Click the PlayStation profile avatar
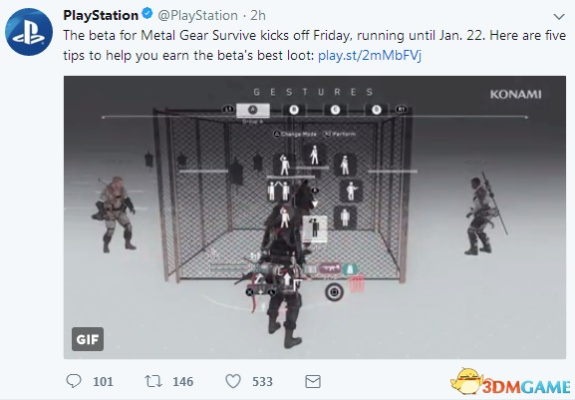575x400 pixels. (29, 32)
